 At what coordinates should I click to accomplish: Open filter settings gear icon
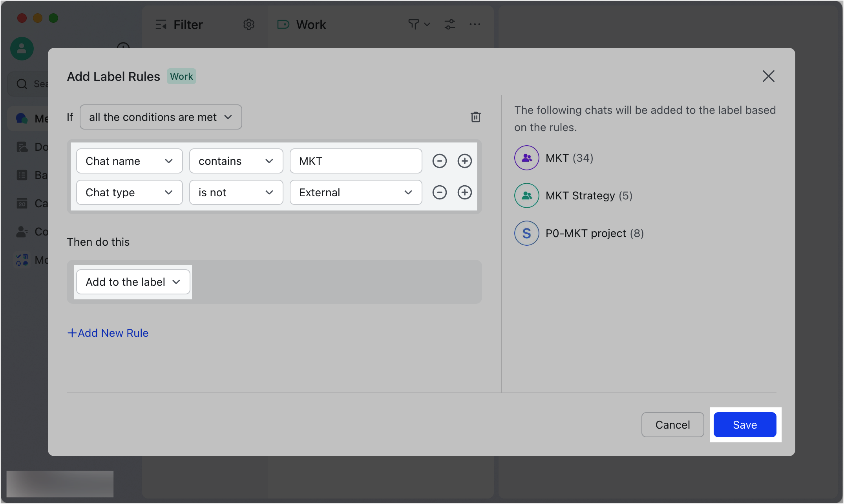click(x=248, y=25)
